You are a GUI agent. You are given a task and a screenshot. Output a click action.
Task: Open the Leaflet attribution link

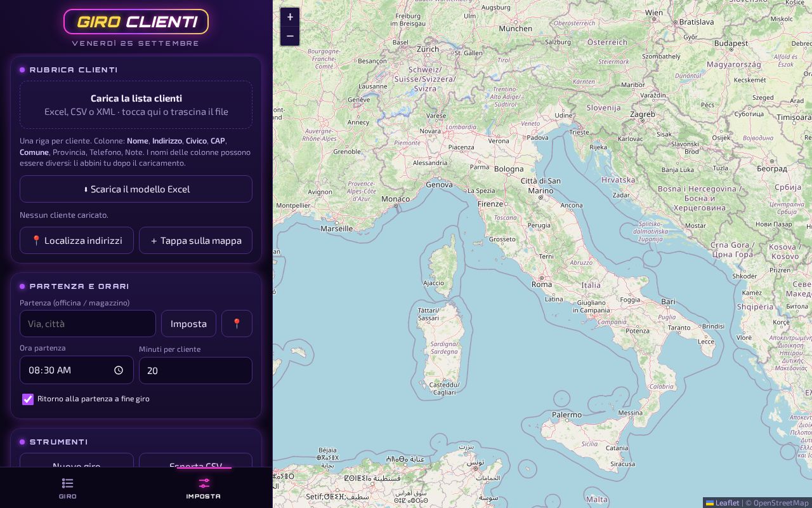723,503
